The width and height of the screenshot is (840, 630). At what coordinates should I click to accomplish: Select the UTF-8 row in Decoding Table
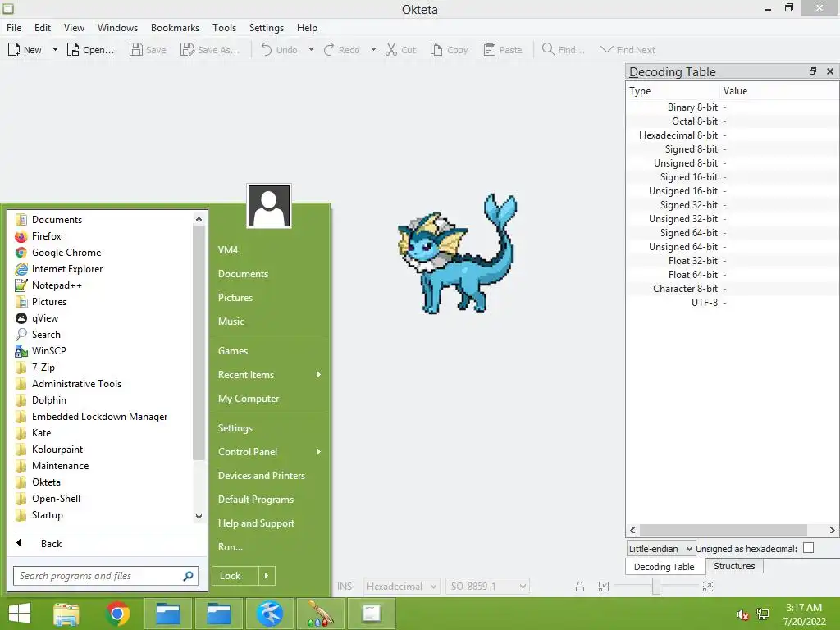(x=732, y=302)
